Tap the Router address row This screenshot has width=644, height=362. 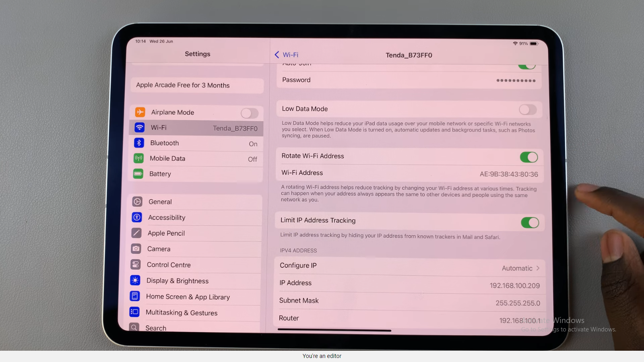pos(409,319)
